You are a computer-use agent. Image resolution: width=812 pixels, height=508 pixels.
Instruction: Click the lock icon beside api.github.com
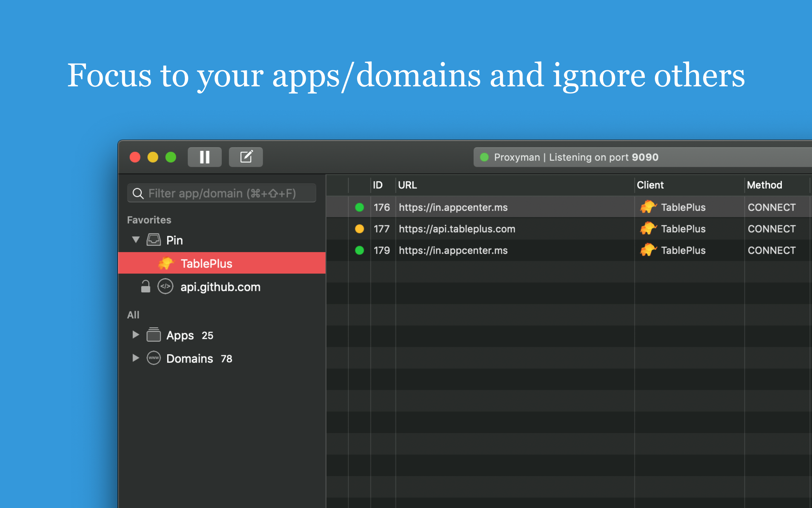click(145, 287)
